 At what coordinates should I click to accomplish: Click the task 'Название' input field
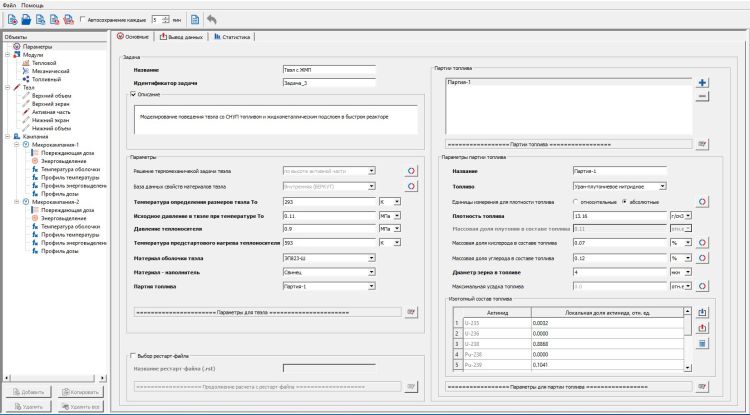click(x=329, y=70)
